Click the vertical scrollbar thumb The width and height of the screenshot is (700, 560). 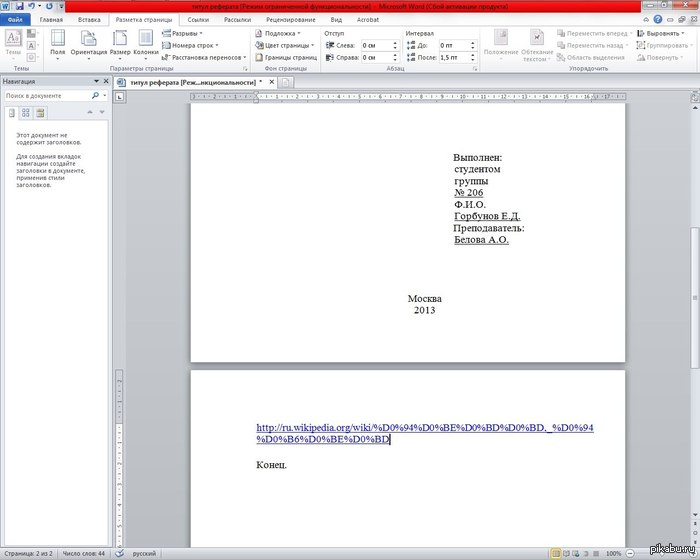point(695,298)
